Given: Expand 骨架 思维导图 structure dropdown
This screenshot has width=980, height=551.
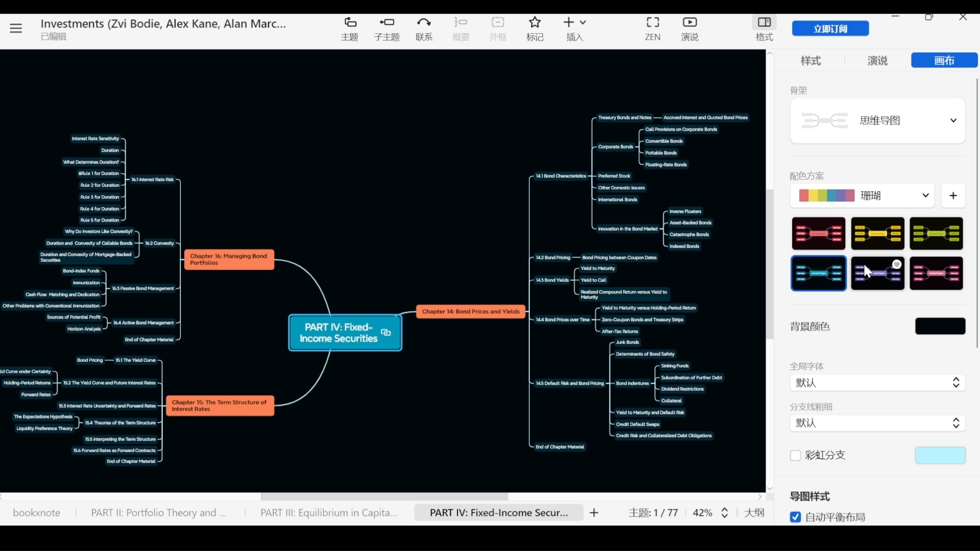Looking at the screenshot, I should [953, 121].
